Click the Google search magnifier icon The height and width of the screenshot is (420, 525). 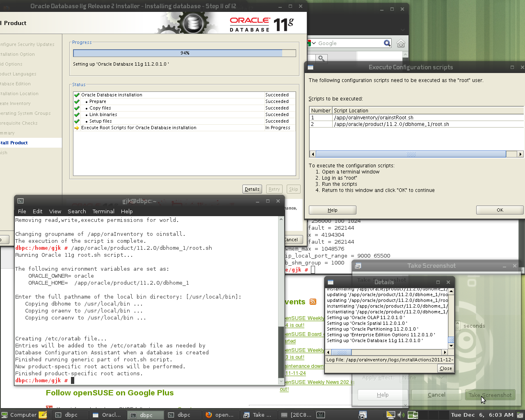[387, 43]
